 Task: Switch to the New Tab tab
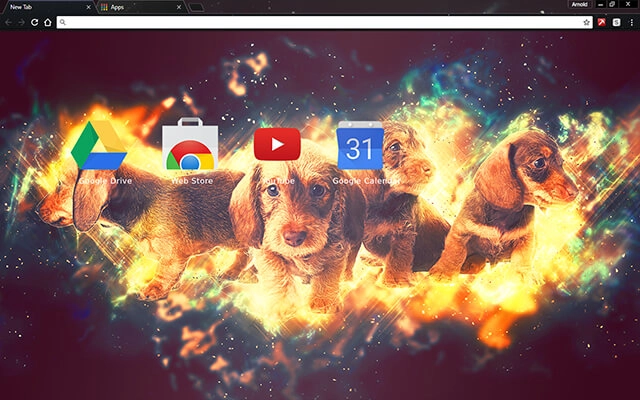pos(47,7)
